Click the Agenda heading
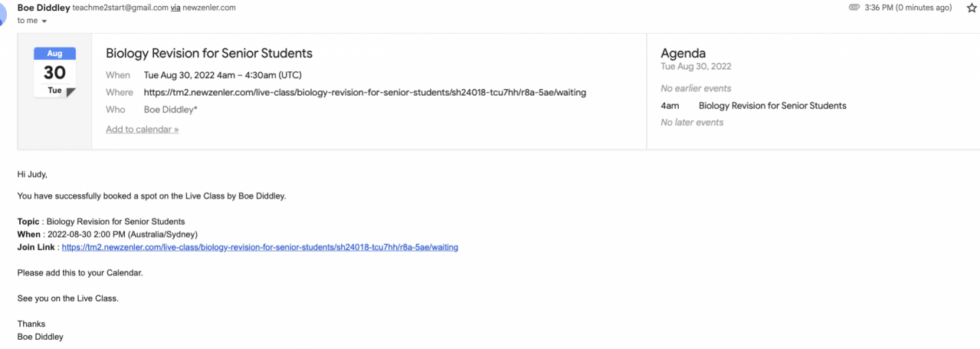 [683, 54]
